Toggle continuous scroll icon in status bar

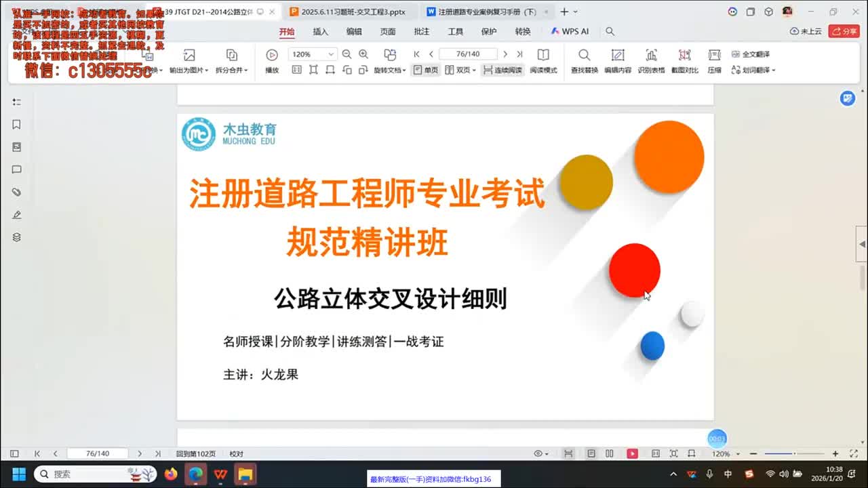tap(568, 453)
